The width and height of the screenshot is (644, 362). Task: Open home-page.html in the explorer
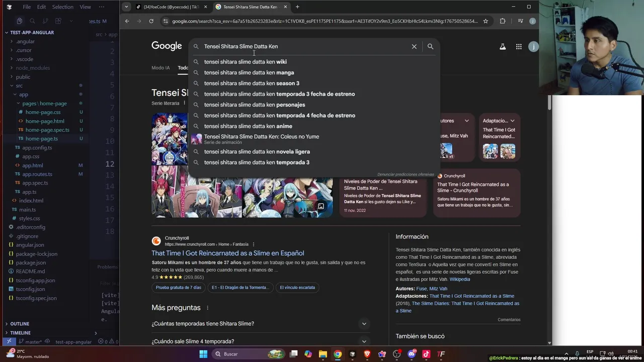pyautogui.click(x=45, y=121)
